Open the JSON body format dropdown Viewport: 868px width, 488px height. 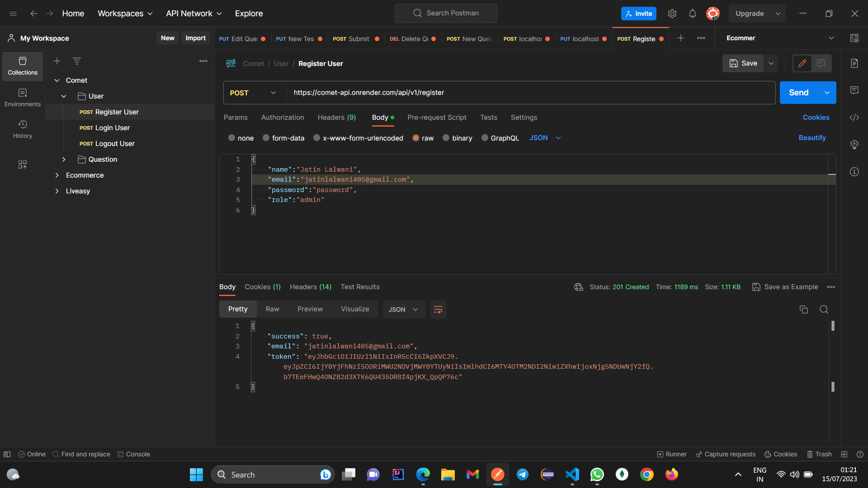click(545, 138)
